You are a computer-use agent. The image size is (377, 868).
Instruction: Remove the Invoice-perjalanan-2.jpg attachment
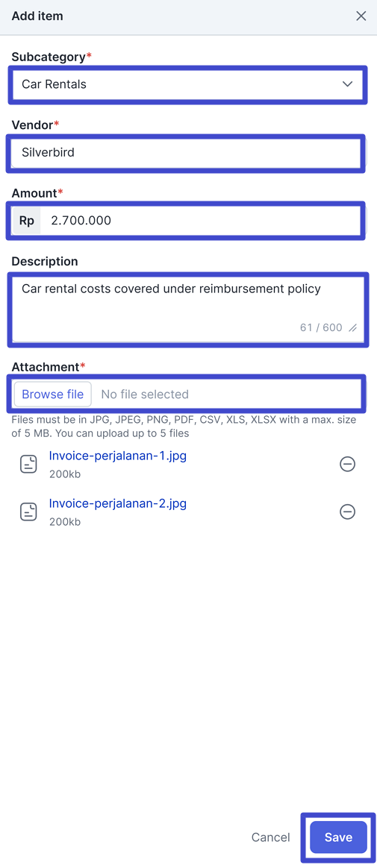347,512
